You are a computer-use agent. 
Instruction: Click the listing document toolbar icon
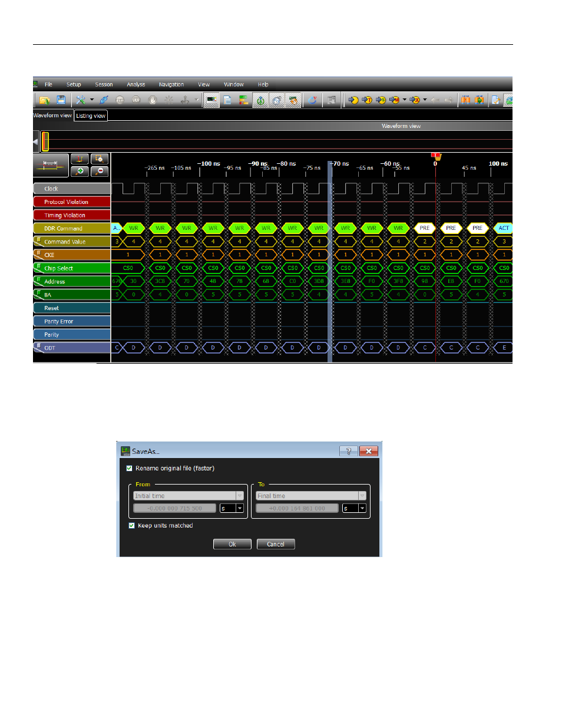point(227,100)
